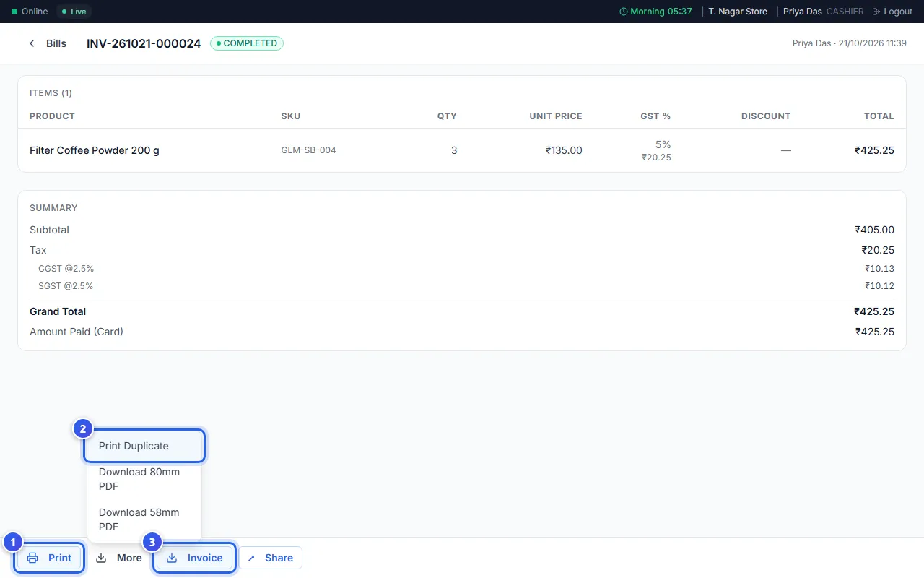Open the Bills back link
Image resolution: width=924 pixels, height=578 pixels.
pos(48,43)
